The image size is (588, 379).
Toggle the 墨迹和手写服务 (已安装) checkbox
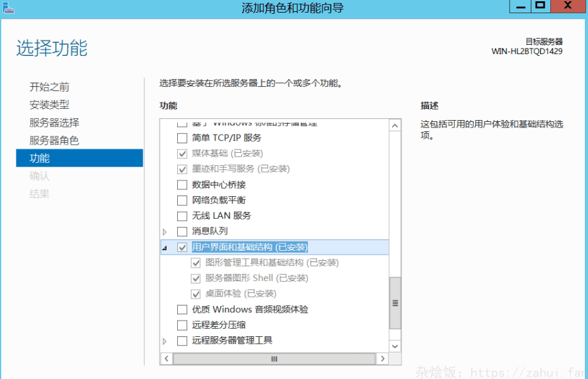tap(182, 169)
